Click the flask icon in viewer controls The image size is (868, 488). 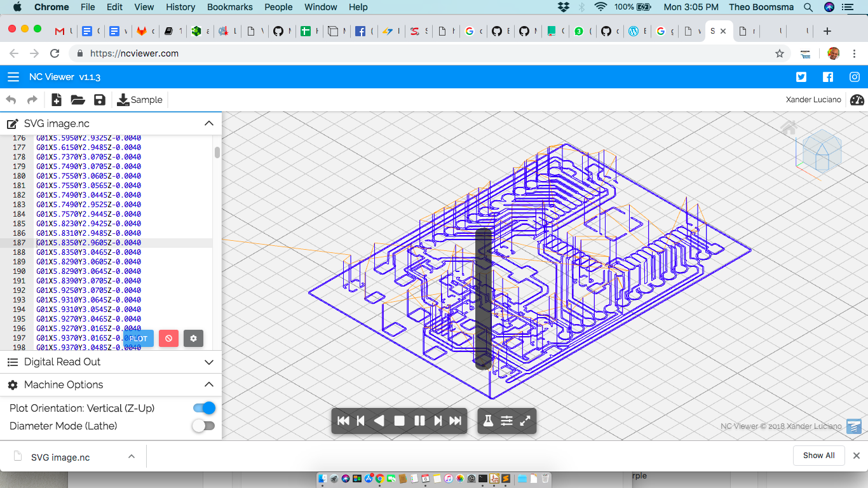pyautogui.click(x=488, y=421)
